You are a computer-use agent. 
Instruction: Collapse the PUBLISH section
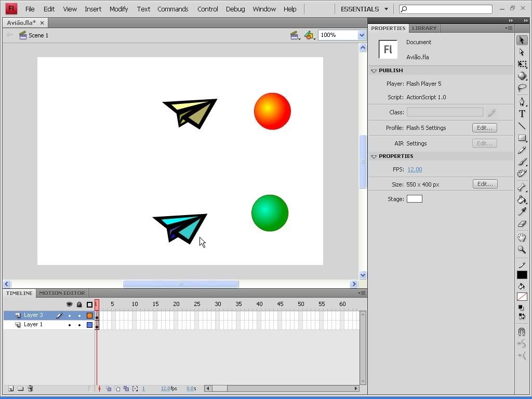pyautogui.click(x=374, y=71)
